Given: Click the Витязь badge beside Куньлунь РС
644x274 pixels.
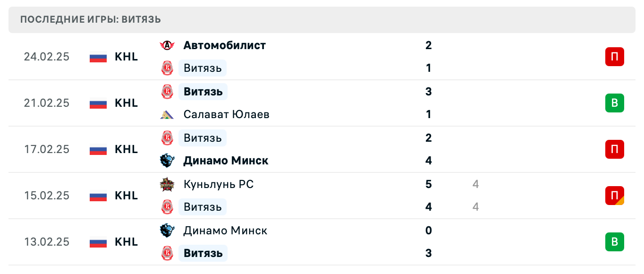Looking at the screenshot, I should (167, 207).
